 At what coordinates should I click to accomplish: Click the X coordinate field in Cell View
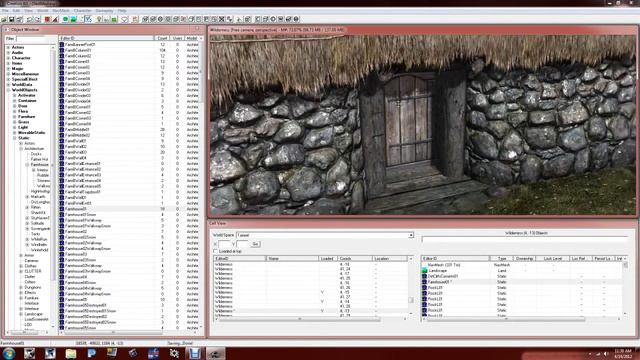click(x=224, y=244)
